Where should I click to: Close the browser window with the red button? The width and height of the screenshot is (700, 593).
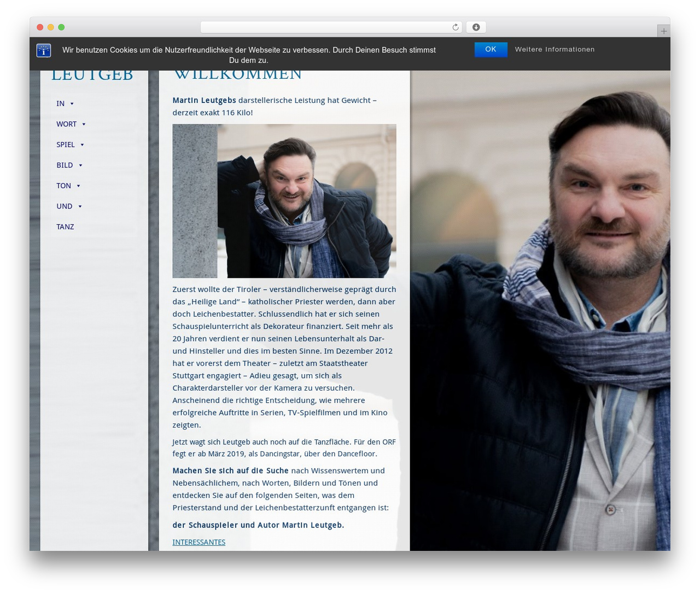coord(40,27)
